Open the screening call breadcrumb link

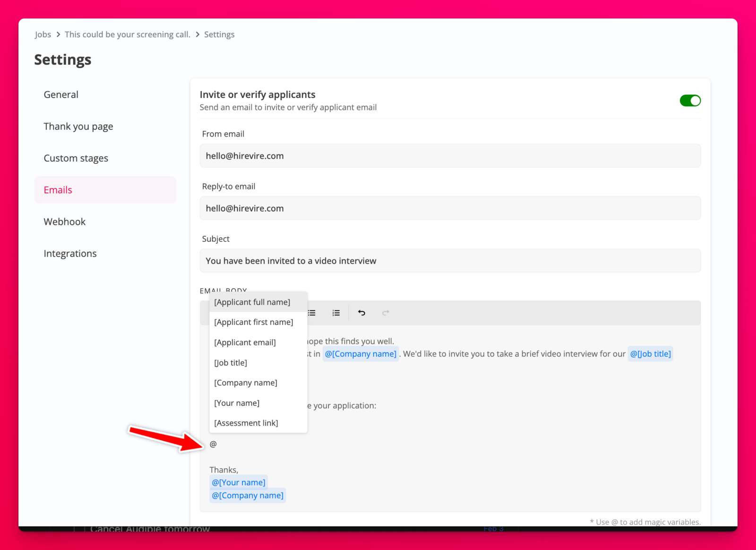point(127,34)
